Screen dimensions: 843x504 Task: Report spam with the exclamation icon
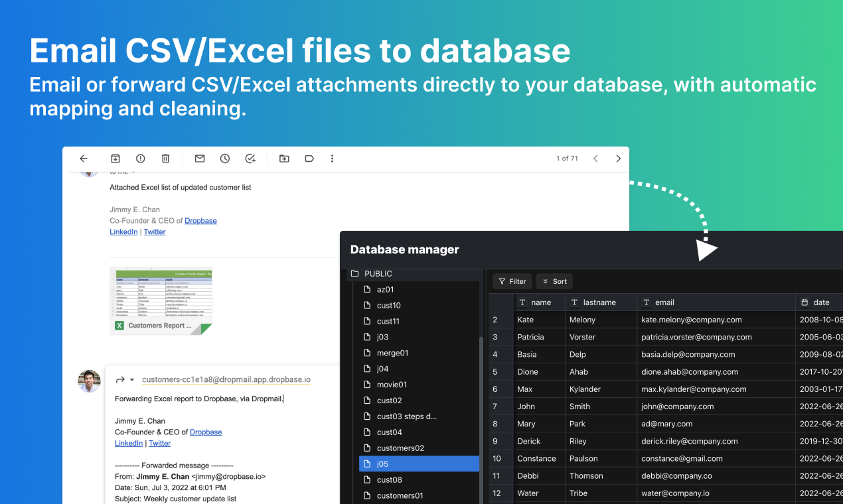[140, 158]
